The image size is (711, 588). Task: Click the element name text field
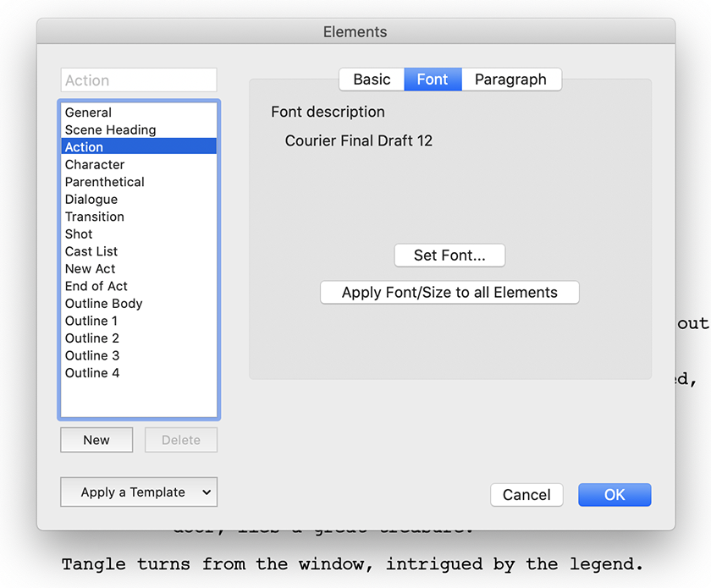coord(139,80)
